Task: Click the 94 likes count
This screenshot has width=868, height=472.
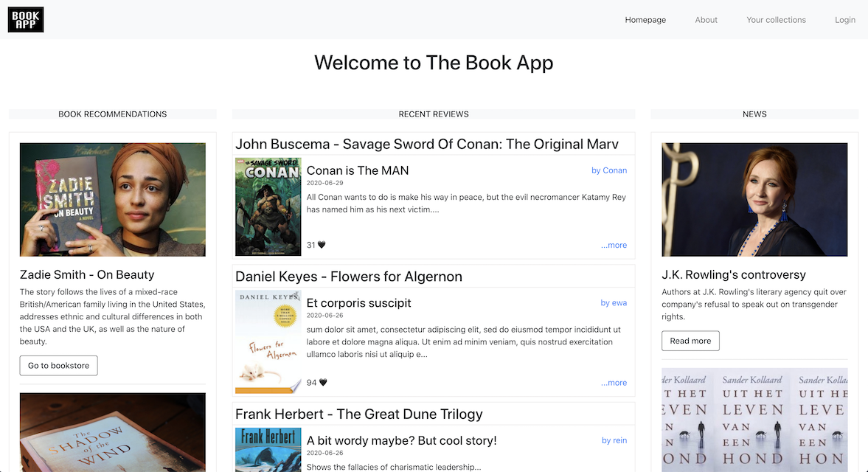Action: pyautogui.click(x=312, y=382)
